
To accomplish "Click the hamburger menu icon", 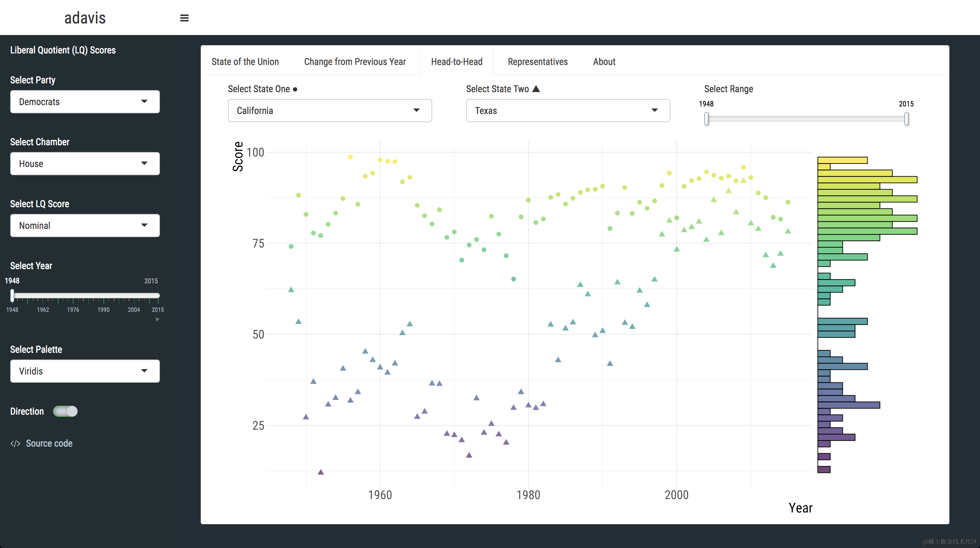I will (184, 18).
